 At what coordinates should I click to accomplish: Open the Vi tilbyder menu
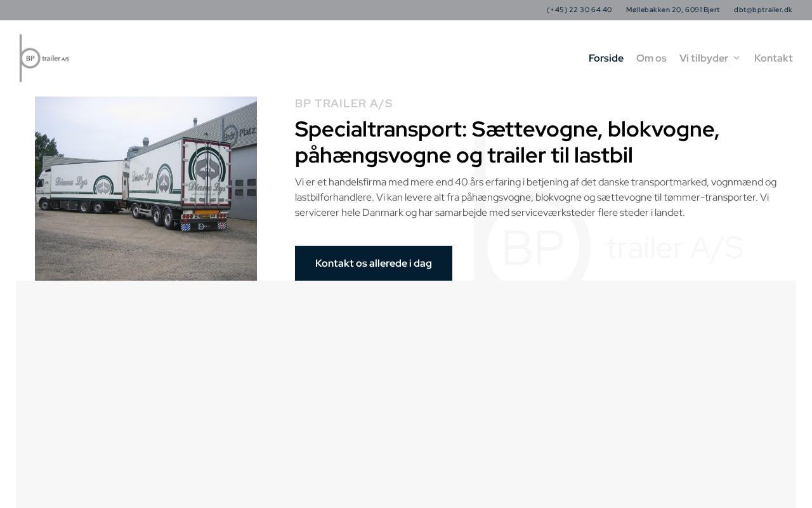[704, 58]
